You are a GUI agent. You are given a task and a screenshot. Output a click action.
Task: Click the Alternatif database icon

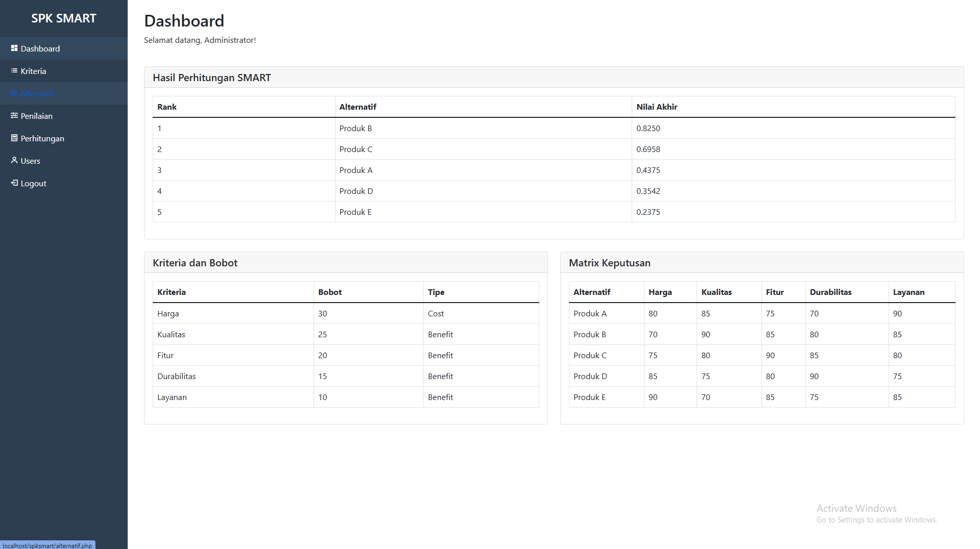click(x=14, y=93)
